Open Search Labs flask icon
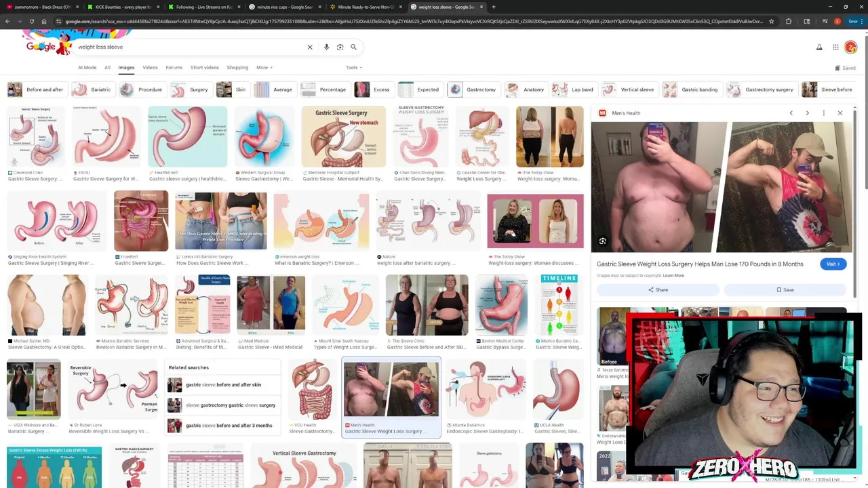The width and height of the screenshot is (868, 488). point(819,47)
